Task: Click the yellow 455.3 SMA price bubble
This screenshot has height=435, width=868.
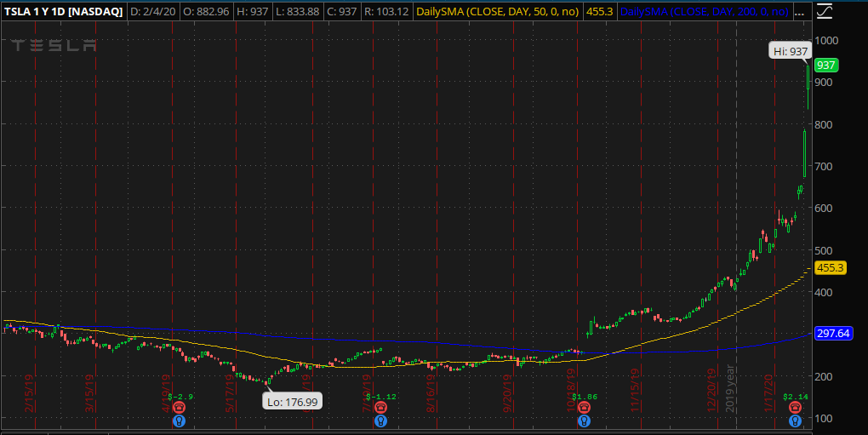Action: point(830,268)
